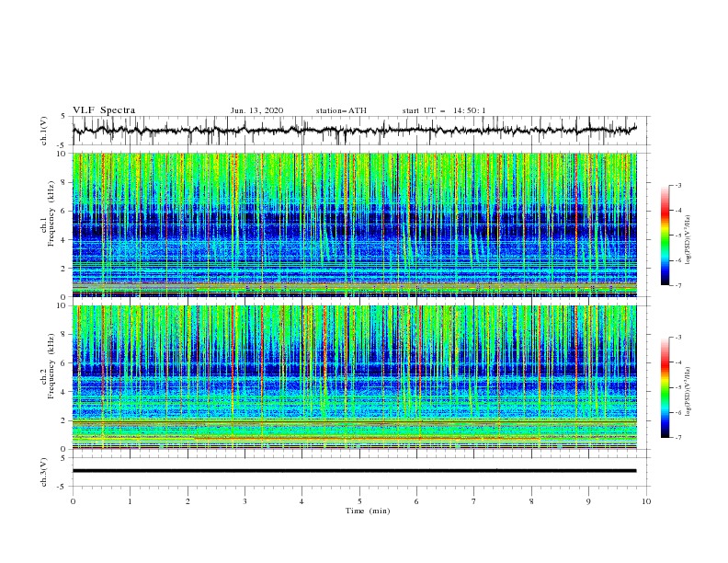Click time axis tick label '5'
The height and width of the screenshot is (563, 728).
tap(359, 501)
